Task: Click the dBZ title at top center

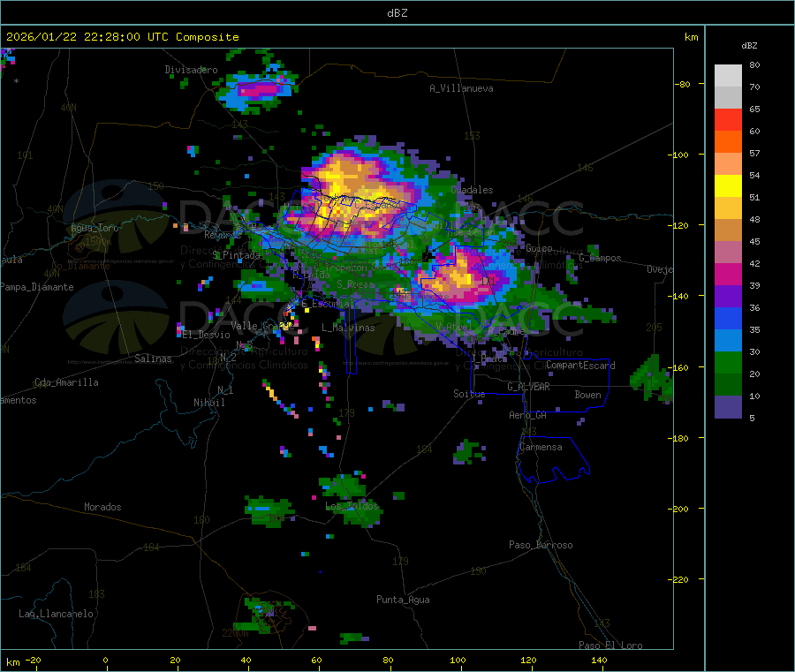Action: coord(397,13)
